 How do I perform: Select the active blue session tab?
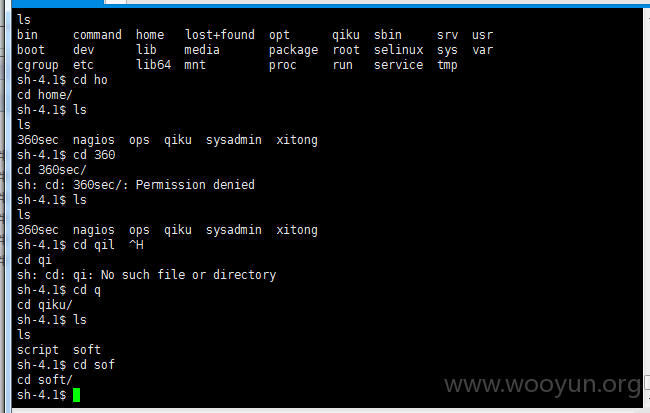coord(57,2)
